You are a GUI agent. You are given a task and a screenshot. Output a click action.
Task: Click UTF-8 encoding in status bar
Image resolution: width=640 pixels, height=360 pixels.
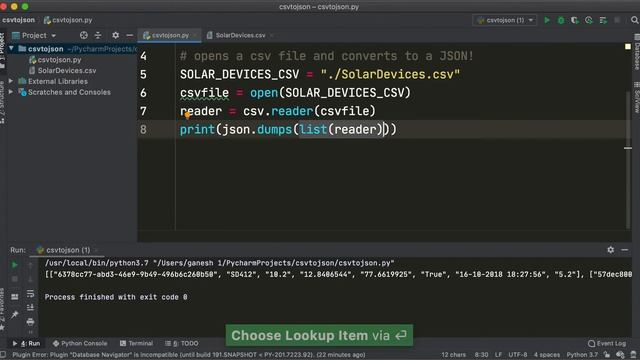click(518, 355)
